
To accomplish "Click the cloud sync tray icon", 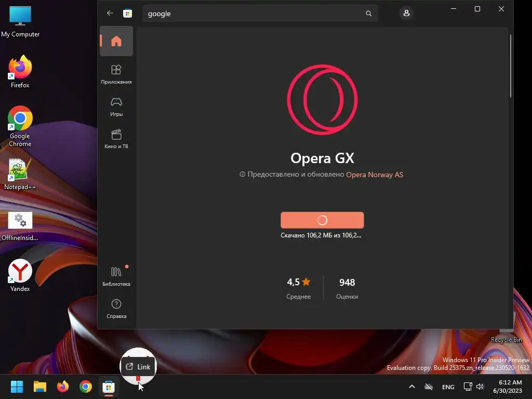I will click(429, 387).
